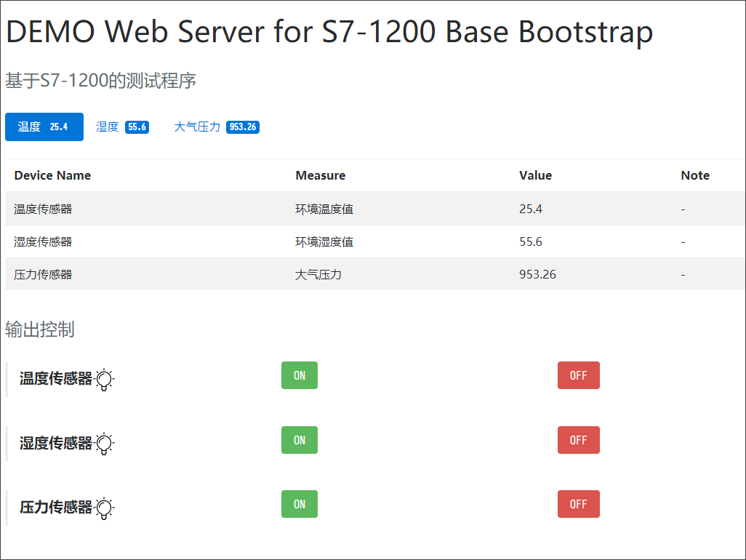Open the 大气压力 tab

217,127
